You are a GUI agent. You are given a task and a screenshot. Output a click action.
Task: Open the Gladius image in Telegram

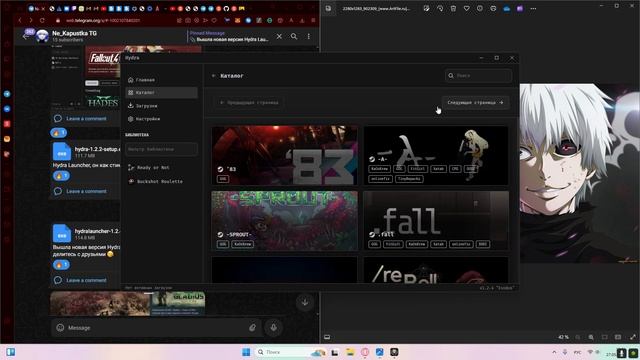[178, 304]
